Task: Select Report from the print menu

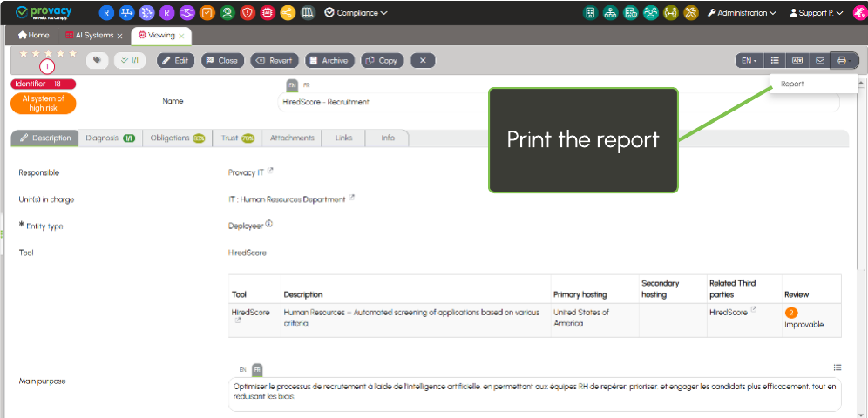Action: point(792,84)
